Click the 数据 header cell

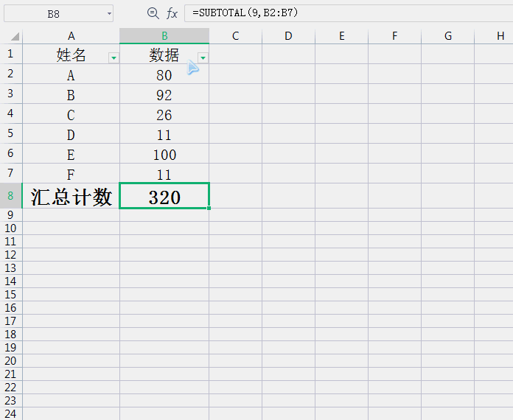pyautogui.click(x=164, y=54)
